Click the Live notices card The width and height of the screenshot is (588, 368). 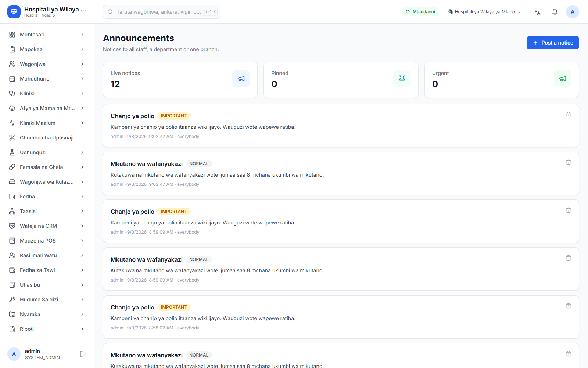tap(180, 80)
